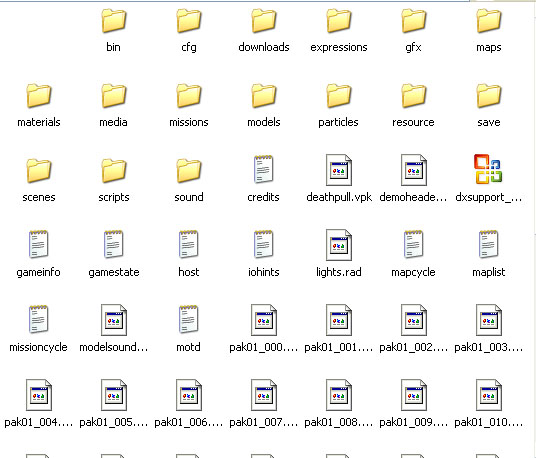
Task: Click the demoheader file icon
Action: click(x=414, y=170)
